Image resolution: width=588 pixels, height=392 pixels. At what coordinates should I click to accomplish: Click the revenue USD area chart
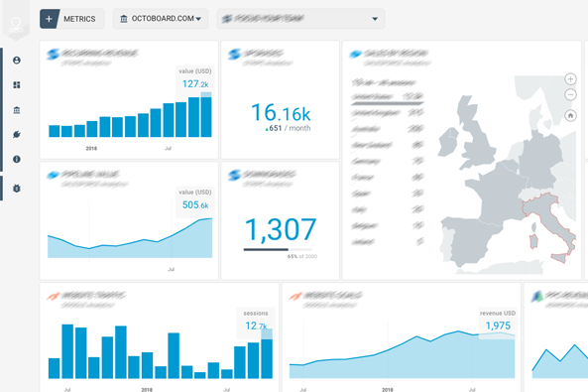point(402,355)
